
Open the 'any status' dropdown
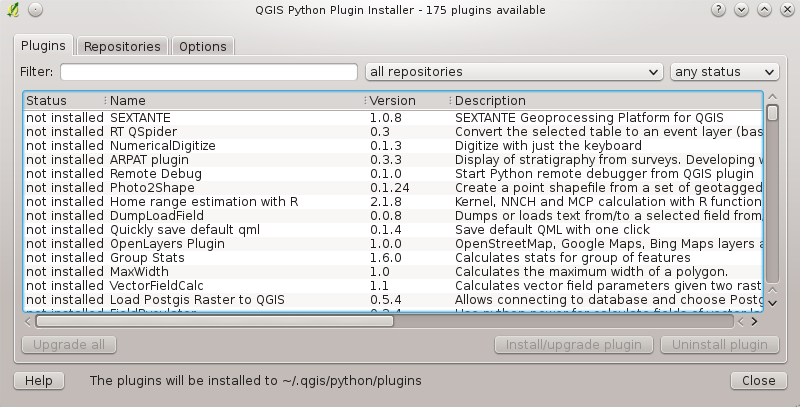tap(724, 72)
